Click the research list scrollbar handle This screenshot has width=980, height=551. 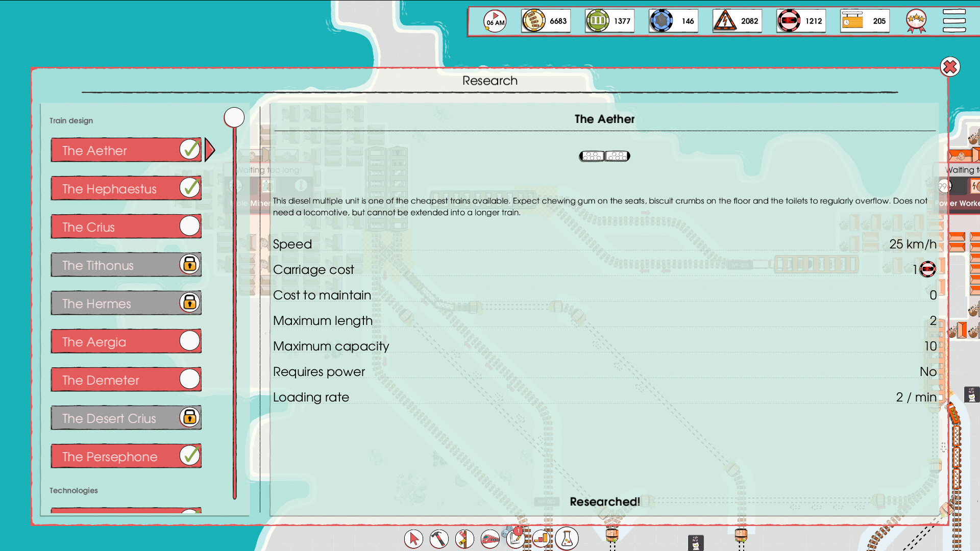(234, 117)
